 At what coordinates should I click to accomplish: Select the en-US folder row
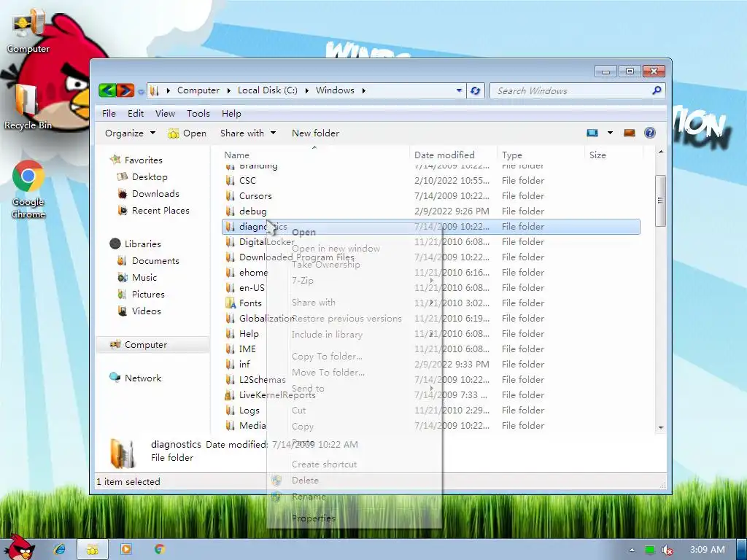431,287
